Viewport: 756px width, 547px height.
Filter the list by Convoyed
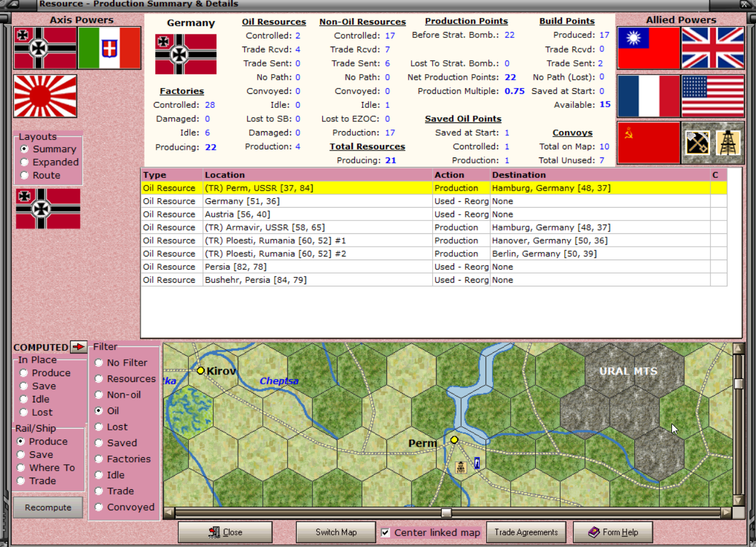point(125,507)
